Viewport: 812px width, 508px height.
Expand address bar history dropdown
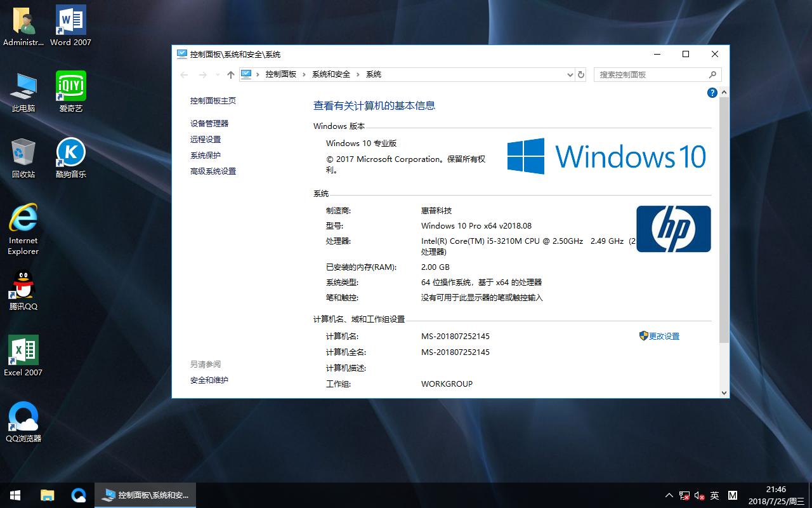(570, 75)
